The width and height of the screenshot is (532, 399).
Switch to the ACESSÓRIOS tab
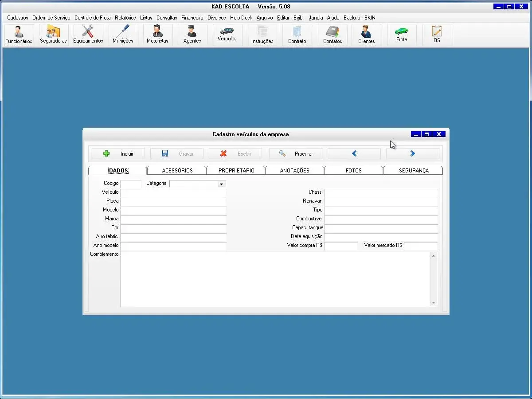coord(177,171)
